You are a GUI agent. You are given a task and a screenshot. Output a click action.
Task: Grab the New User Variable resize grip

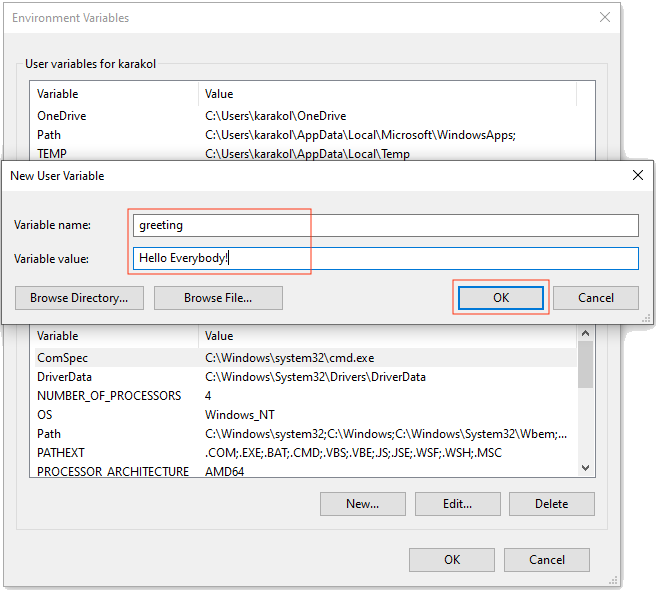point(646,319)
